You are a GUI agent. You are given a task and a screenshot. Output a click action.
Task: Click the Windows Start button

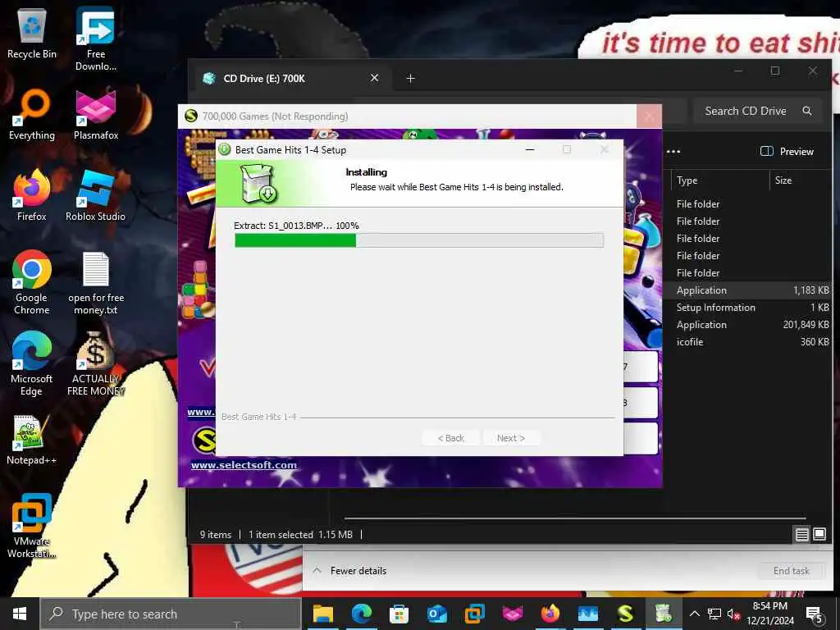click(x=20, y=614)
